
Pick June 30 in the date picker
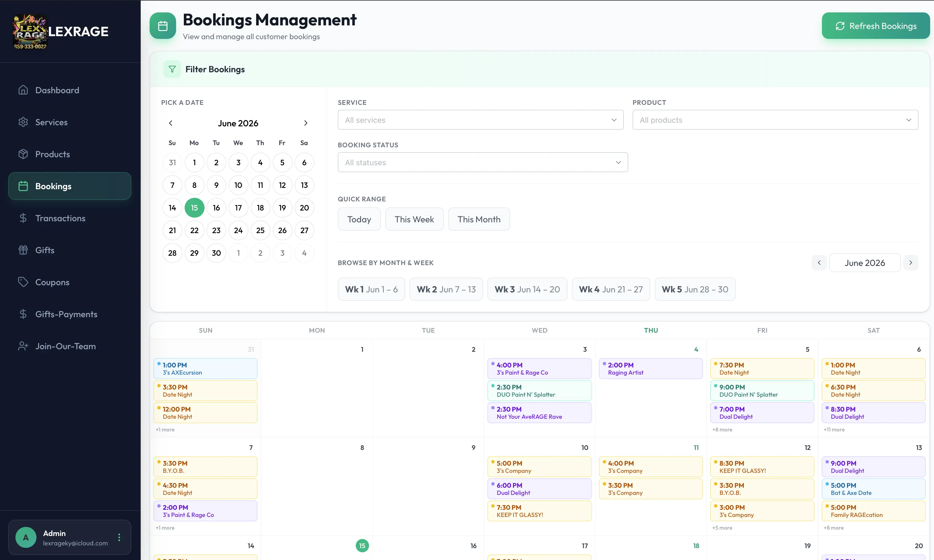point(216,253)
